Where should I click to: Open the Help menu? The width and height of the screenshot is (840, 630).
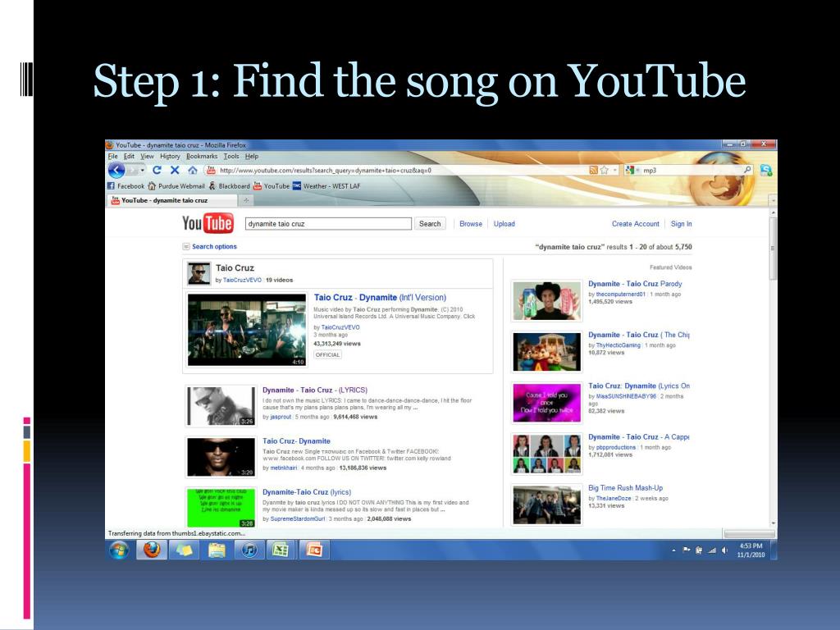(x=252, y=157)
